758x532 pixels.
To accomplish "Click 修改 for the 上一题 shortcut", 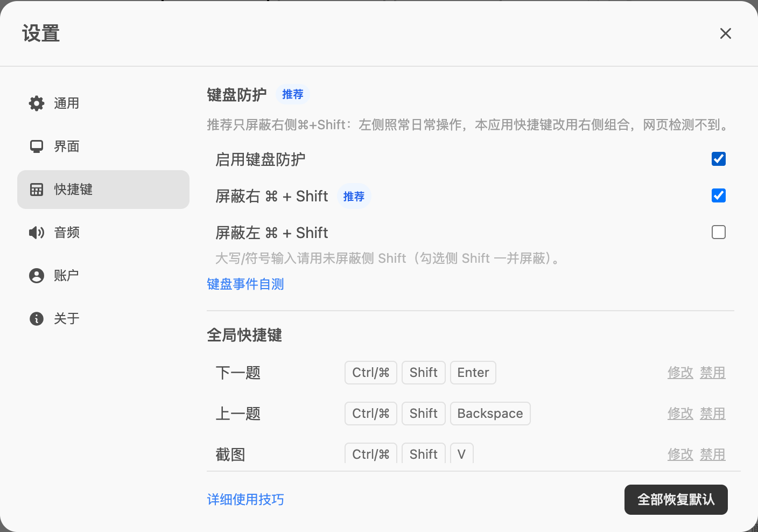I will tap(680, 414).
